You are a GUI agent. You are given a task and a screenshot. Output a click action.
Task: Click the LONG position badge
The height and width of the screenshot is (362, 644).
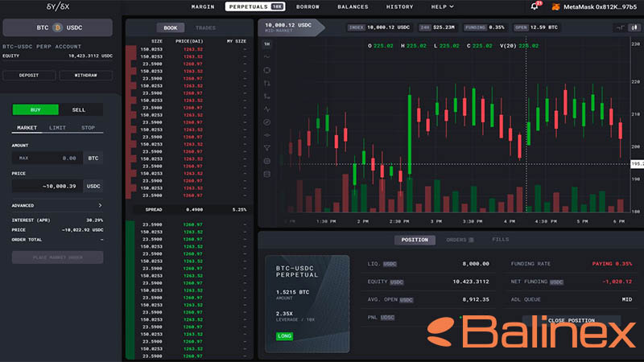tap(285, 335)
